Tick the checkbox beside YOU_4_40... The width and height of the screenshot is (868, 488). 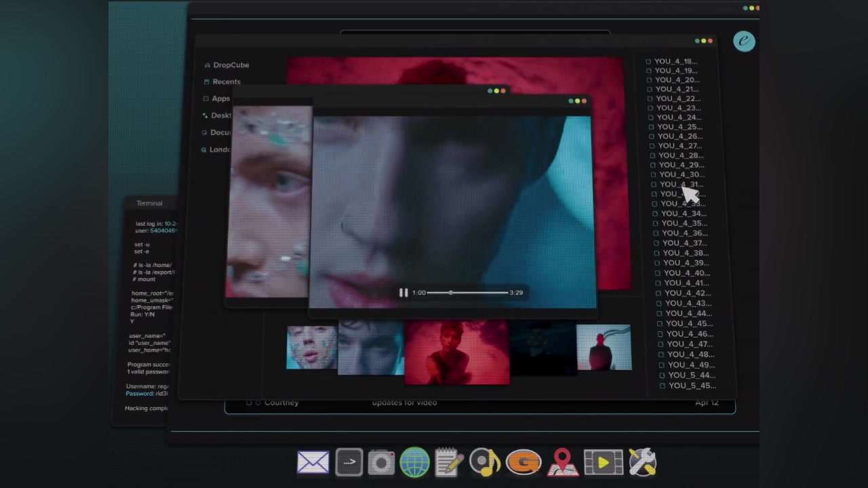pyautogui.click(x=658, y=273)
